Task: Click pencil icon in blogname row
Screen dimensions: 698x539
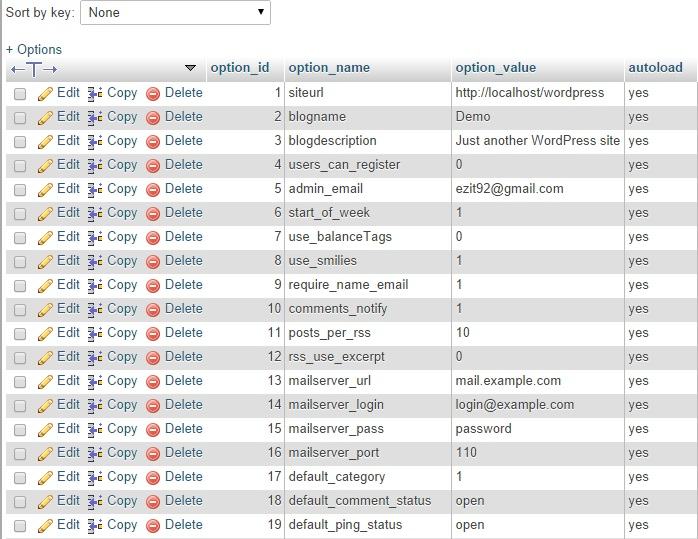Action: (45, 118)
